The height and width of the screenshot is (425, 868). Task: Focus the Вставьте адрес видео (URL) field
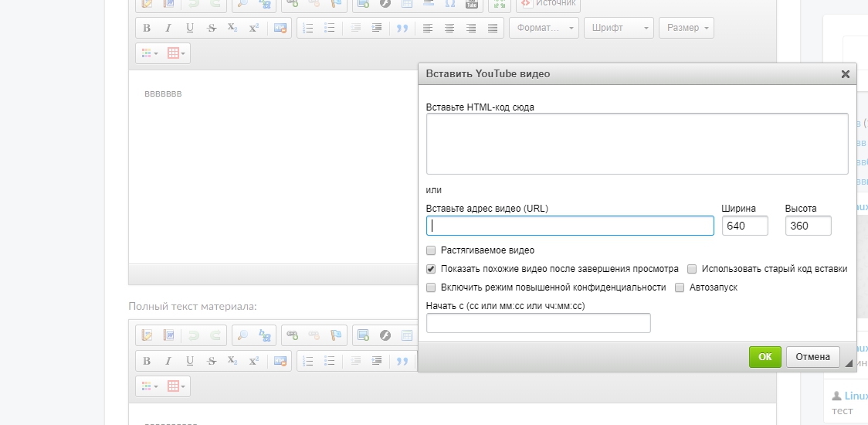tap(570, 226)
